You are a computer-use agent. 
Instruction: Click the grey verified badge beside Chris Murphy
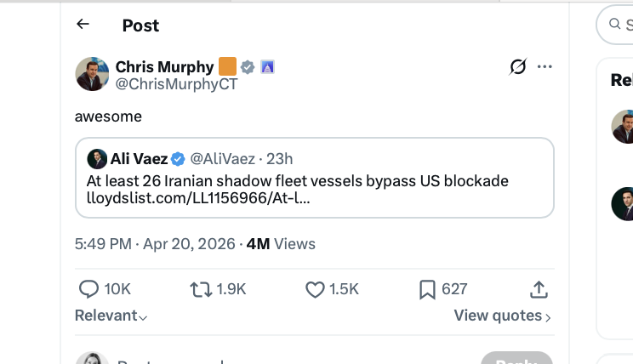click(x=248, y=66)
